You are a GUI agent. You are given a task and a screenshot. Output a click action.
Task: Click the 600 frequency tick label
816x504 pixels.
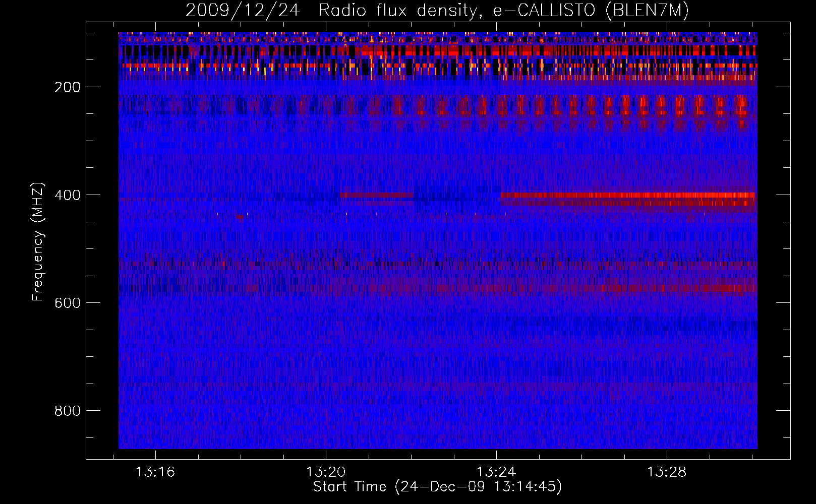click(x=68, y=303)
